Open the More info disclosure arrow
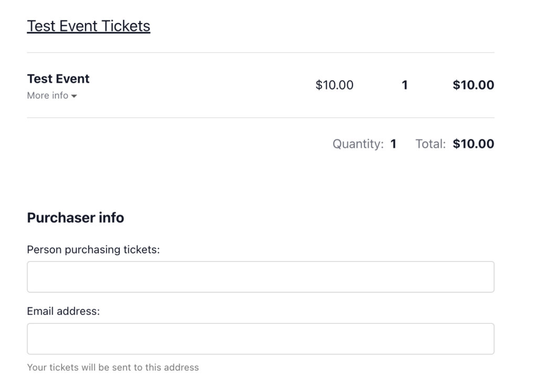The image size is (537, 392). (73, 96)
